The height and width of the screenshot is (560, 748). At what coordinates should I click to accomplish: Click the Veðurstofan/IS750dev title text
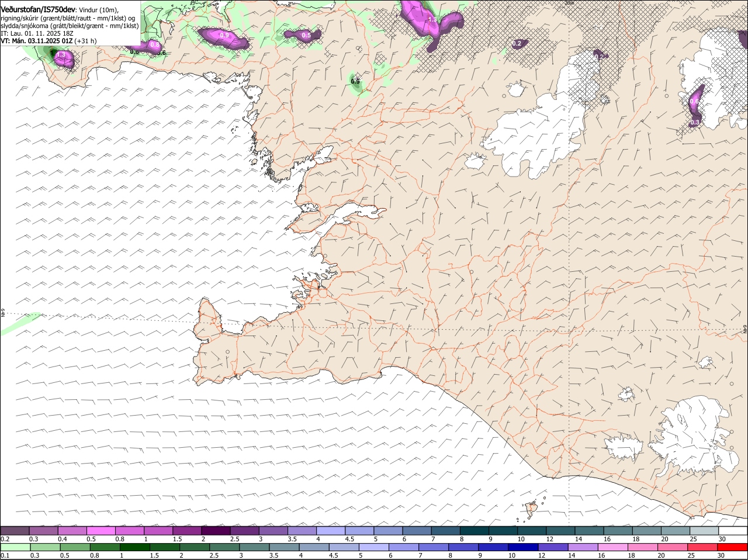[x=38, y=10]
